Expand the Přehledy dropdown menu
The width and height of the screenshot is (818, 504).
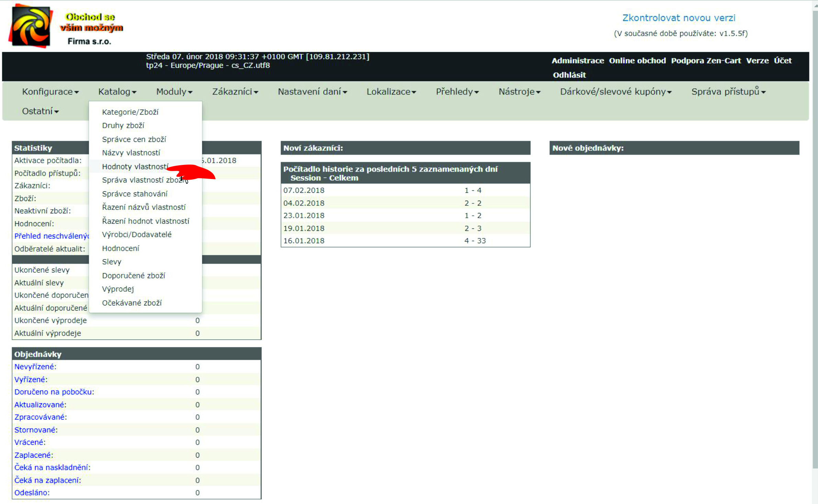tap(457, 92)
